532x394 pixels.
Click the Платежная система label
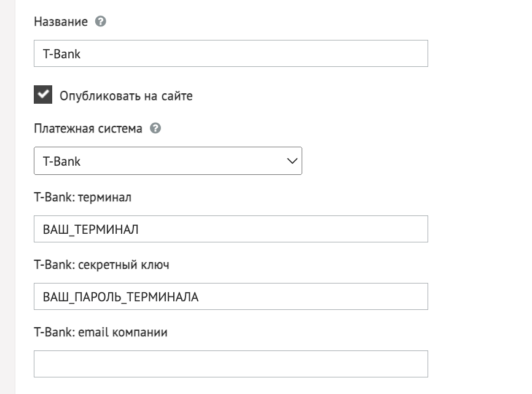(x=88, y=128)
